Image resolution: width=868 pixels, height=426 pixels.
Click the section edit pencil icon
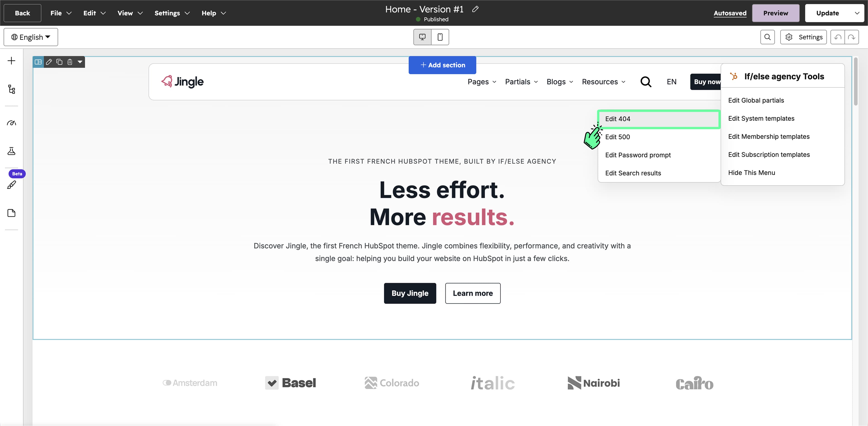49,62
